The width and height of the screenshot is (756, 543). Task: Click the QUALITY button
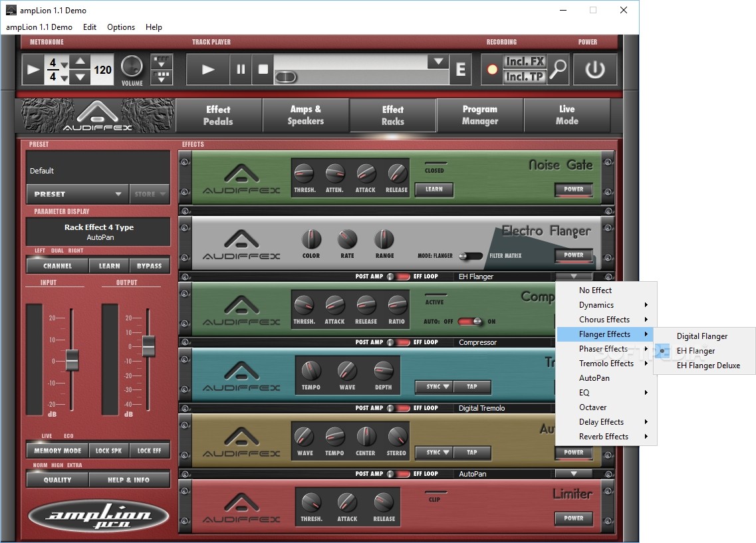(57, 480)
